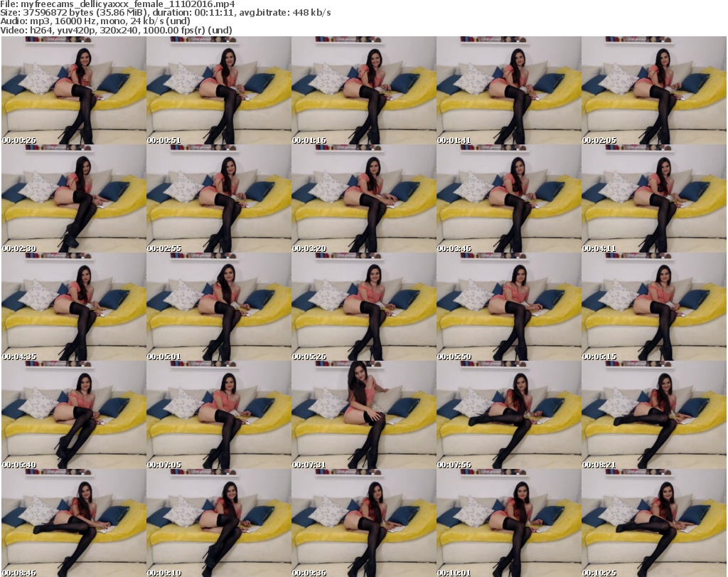Viewport: 728px width, 577px height.
Task: Open the thumbnail marked 00:01:16
Action: (x=363, y=90)
